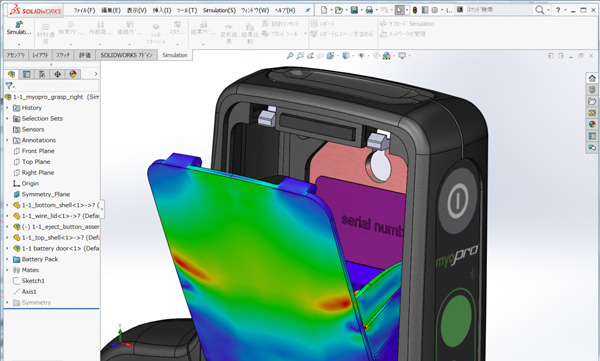Expand the Mates node
This screenshot has width=600, height=361.
coord(7,270)
